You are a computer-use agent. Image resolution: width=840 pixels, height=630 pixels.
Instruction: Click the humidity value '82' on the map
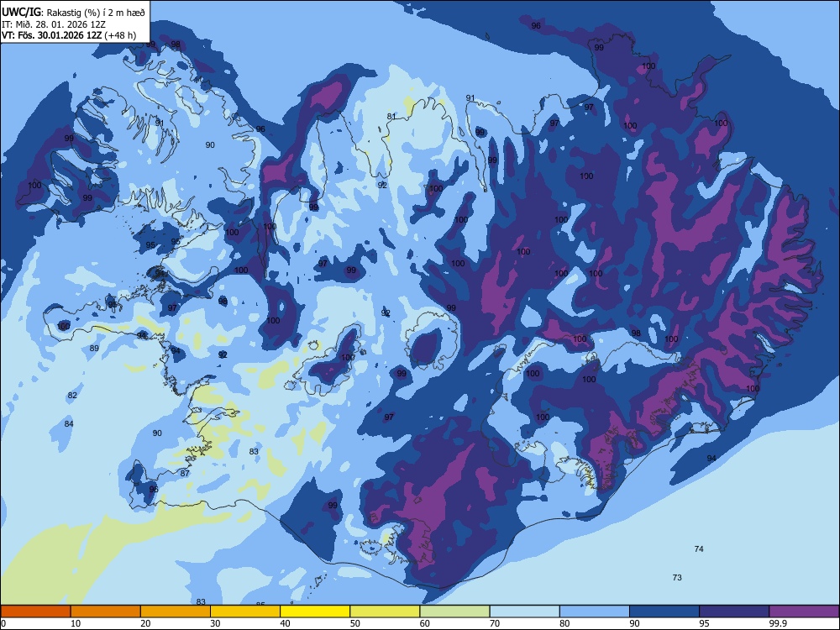click(x=72, y=396)
